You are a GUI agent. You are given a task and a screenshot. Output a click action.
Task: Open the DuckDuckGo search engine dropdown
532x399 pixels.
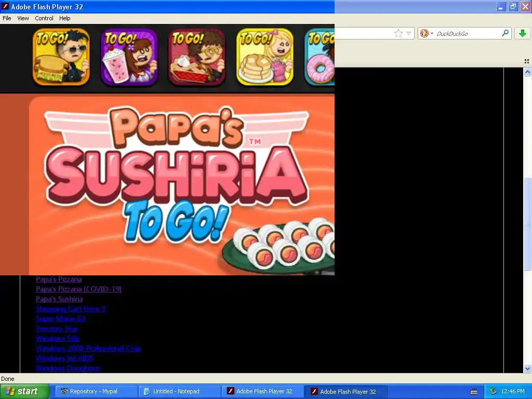coord(427,33)
